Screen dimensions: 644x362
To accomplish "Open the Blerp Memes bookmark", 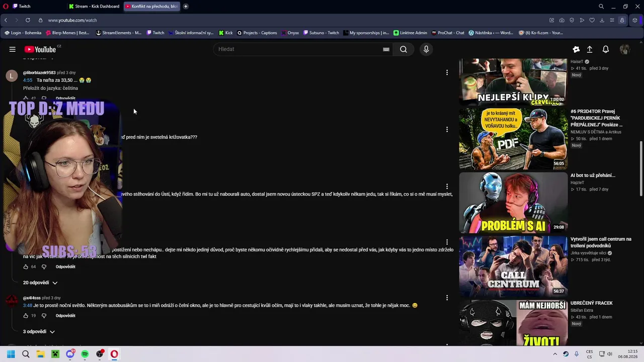I will (67, 33).
